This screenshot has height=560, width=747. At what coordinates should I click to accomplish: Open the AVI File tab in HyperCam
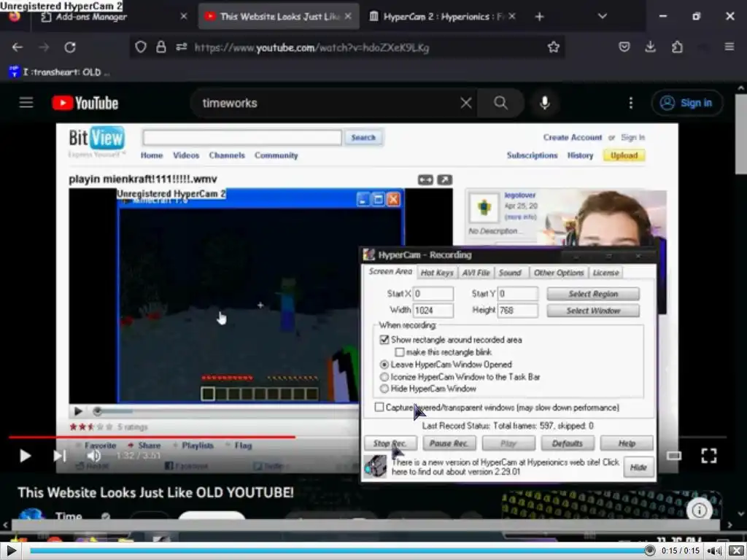pos(476,273)
